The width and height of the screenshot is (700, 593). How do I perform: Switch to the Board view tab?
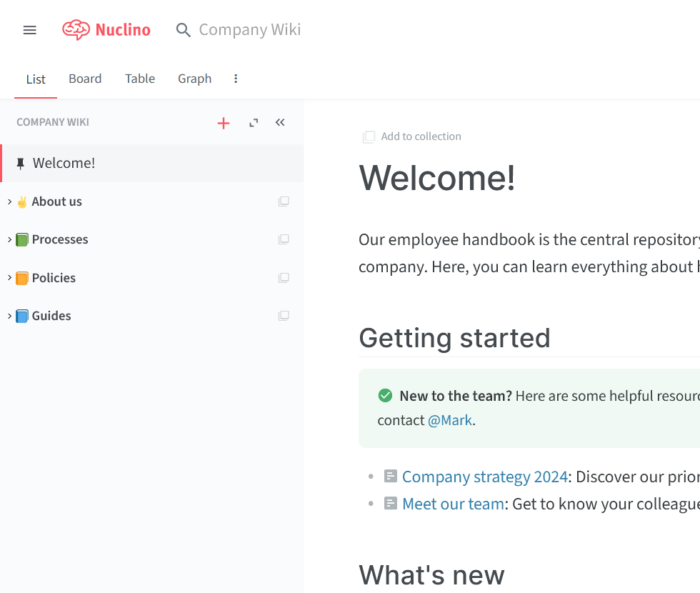pyautogui.click(x=85, y=79)
